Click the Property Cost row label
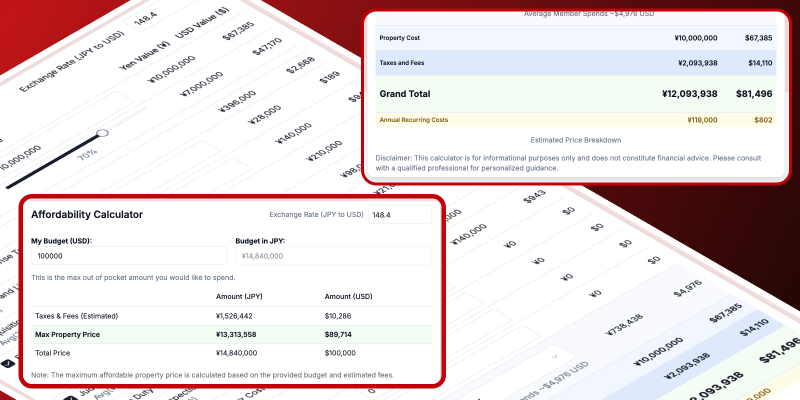The width and height of the screenshot is (800, 400). tap(402, 37)
